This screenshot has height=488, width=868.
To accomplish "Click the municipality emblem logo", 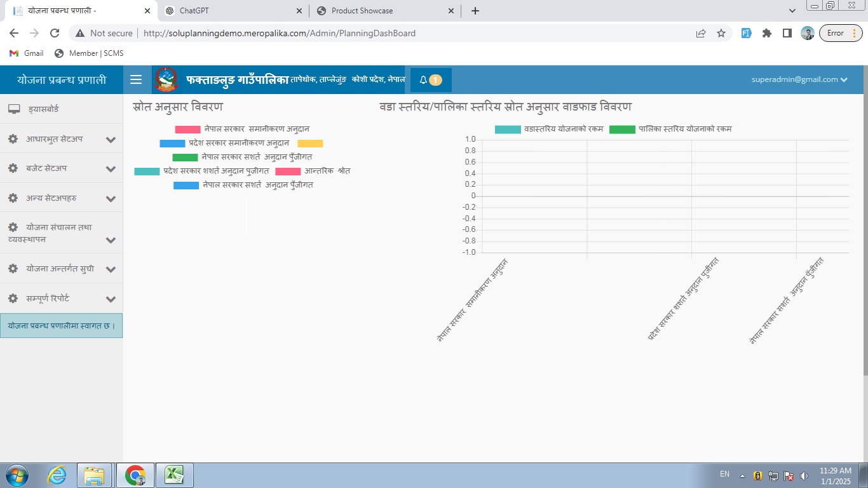I will coord(166,80).
